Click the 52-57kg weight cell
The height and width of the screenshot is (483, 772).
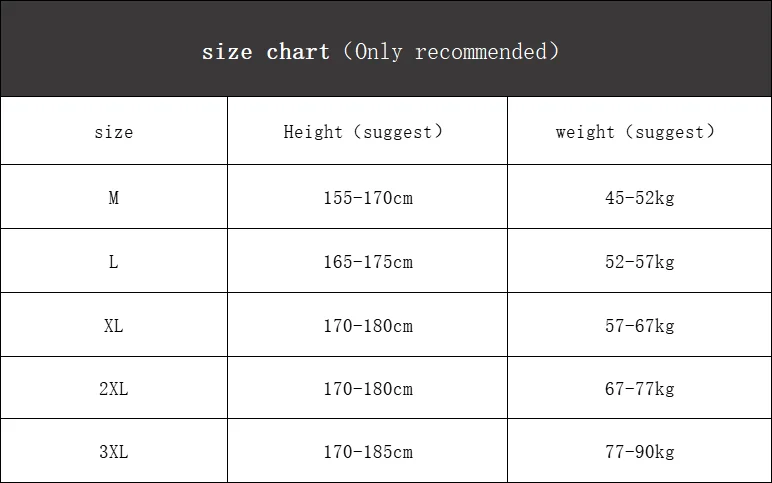tap(639, 262)
